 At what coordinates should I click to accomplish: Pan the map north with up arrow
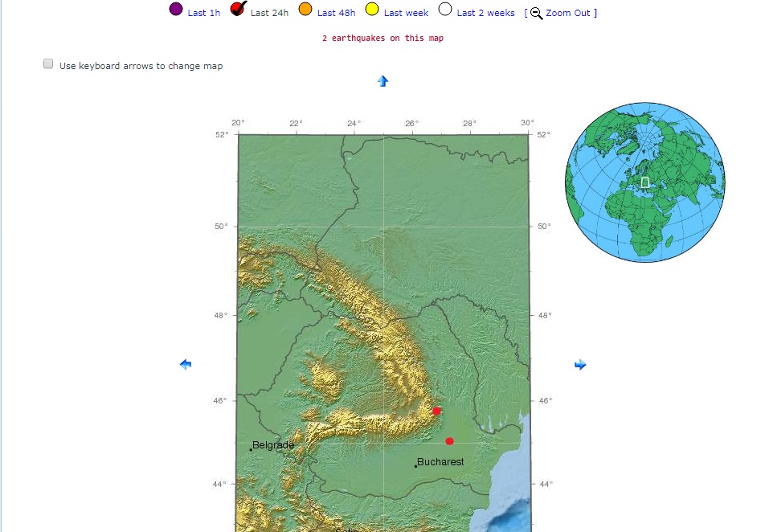pyautogui.click(x=382, y=81)
